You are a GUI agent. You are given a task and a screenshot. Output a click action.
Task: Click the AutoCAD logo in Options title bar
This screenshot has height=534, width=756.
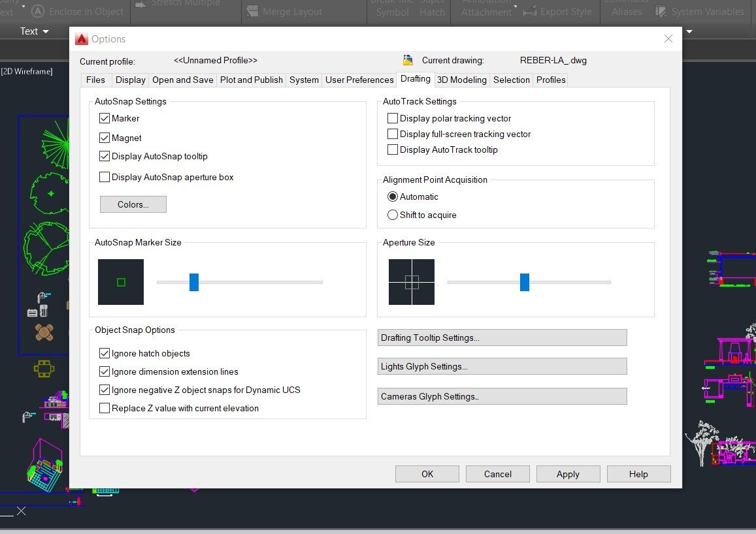[x=82, y=39]
